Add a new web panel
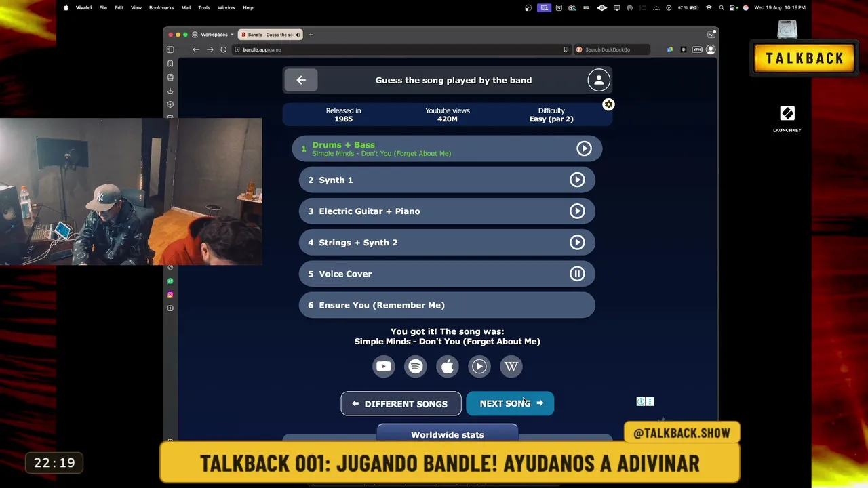Screen dimensions: 868x488 (170, 308)
